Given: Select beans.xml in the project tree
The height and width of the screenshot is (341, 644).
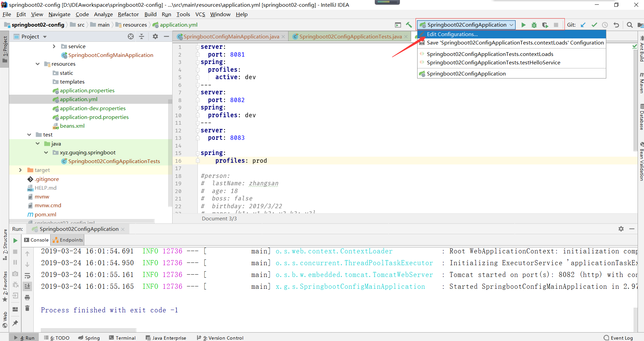Looking at the screenshot, I should 72,126.
